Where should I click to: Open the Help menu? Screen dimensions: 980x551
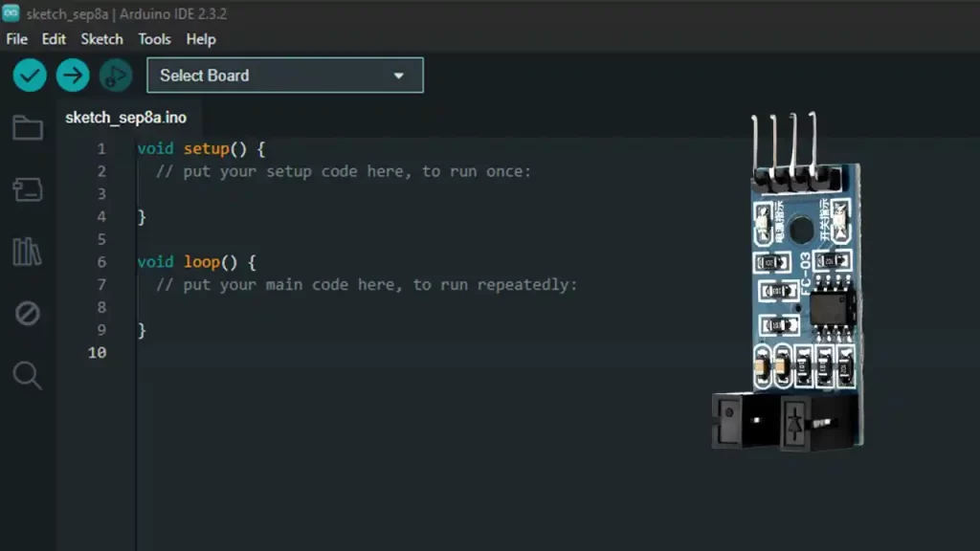click(201, 39)
